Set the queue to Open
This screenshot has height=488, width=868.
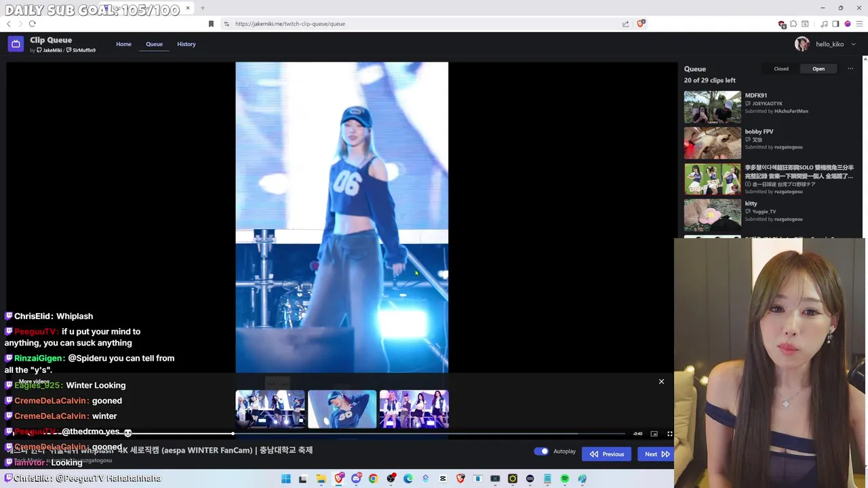[x=818, y=68]
